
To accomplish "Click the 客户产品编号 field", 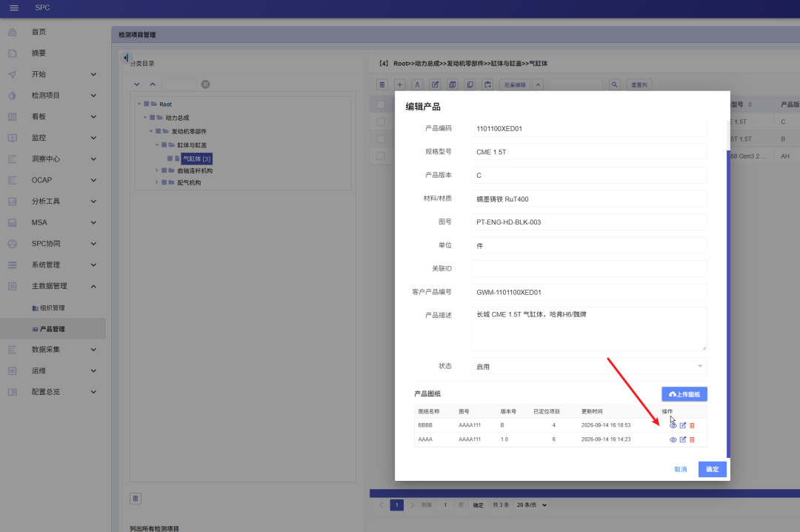I will (590, 292).
